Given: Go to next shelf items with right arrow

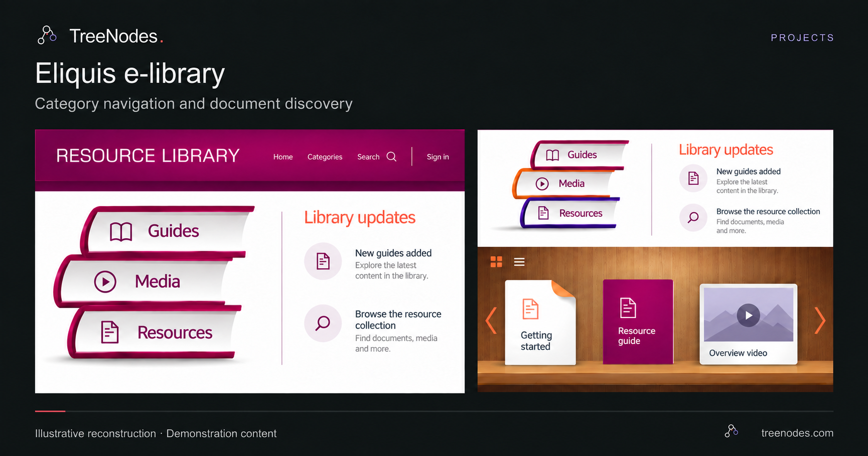Looking at the screenshot, I should click(x=820, y=321).
